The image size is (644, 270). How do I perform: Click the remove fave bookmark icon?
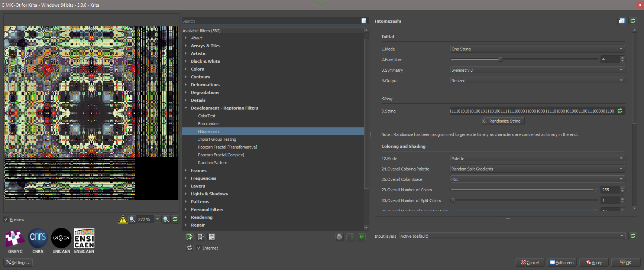tap(201, 237)
